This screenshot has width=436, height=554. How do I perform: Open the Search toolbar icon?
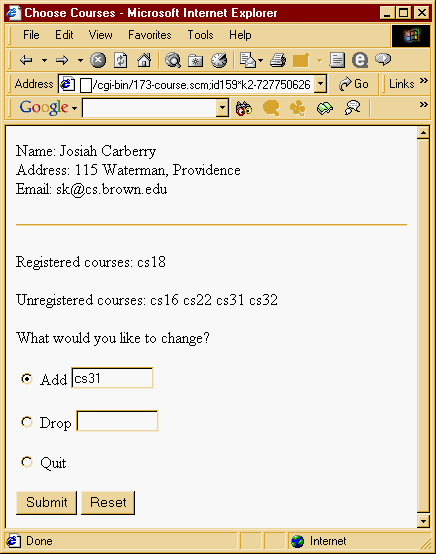[173, 60]
